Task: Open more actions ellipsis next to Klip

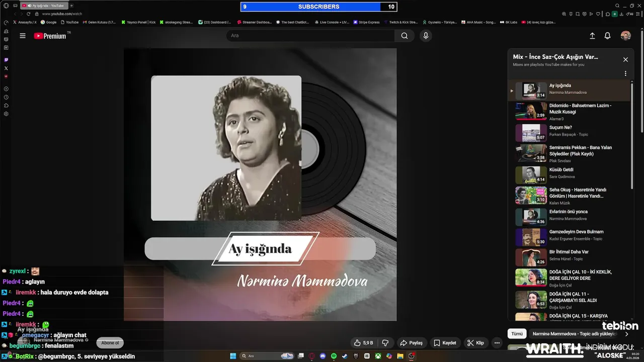Action: pos(497,343)
